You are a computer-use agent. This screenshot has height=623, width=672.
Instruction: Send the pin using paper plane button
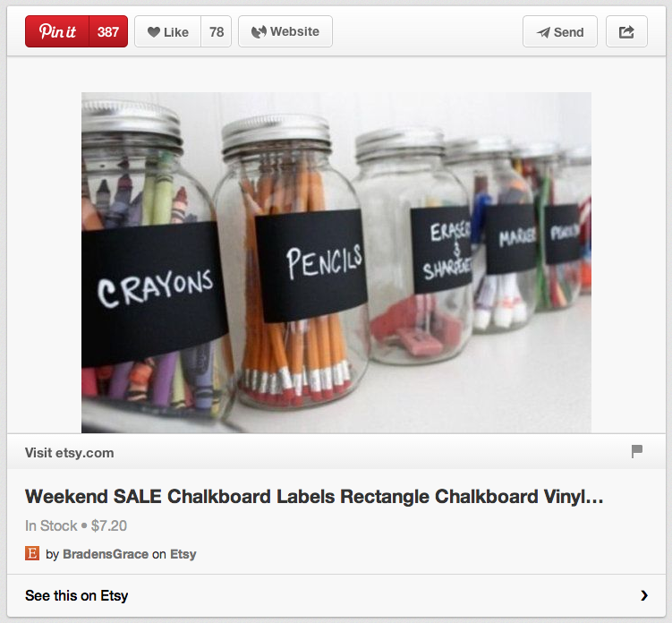pos(560,31)
